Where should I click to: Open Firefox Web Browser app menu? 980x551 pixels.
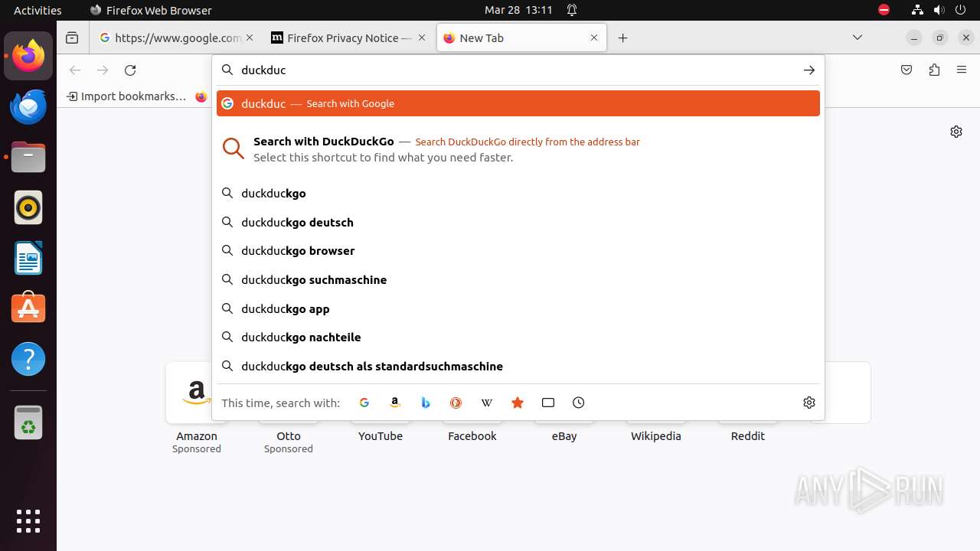(151, 10)
